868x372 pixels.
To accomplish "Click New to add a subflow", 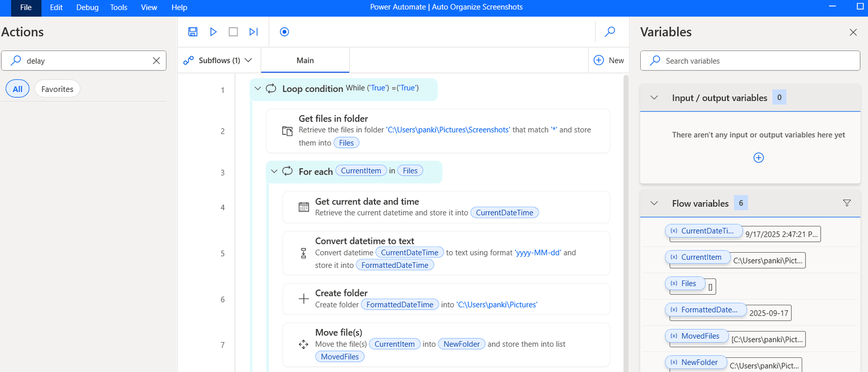I will 609,60.
